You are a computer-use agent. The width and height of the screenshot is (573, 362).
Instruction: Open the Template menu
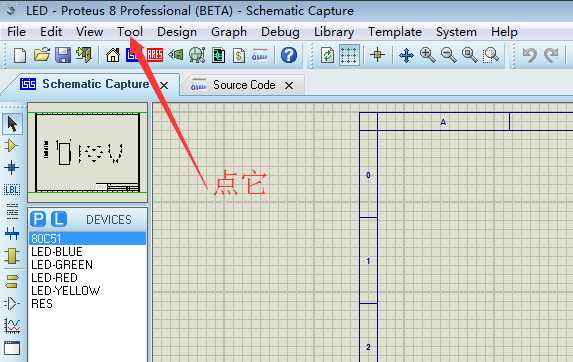click(395, 32)
